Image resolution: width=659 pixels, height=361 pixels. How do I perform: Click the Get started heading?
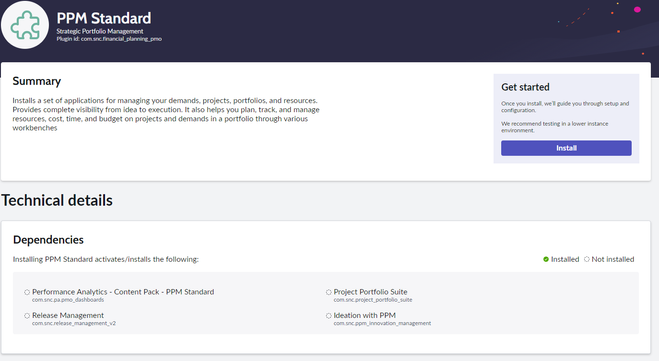pyautogui.click(x=525, y=87)
